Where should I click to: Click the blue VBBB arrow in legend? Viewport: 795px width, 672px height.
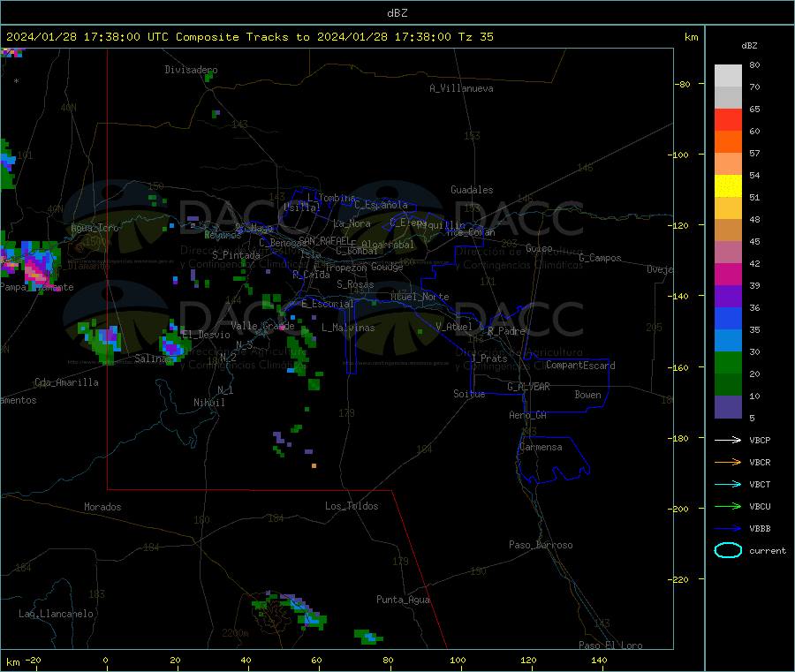(x=728, y=529)
